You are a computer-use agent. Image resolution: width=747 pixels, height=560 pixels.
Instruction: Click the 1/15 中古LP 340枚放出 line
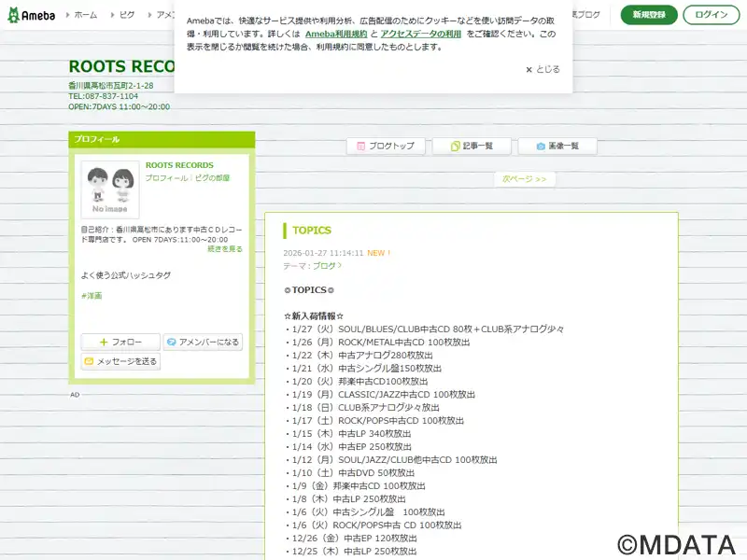point(348,433)
